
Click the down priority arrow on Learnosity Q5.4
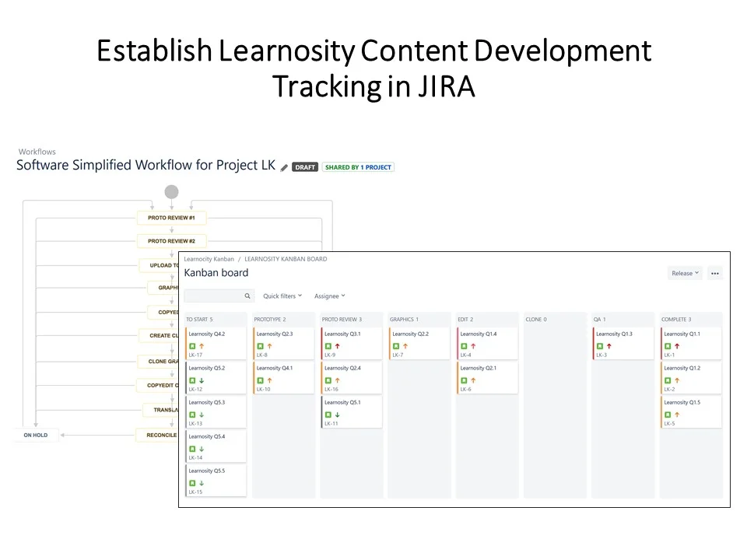(202, 449)
